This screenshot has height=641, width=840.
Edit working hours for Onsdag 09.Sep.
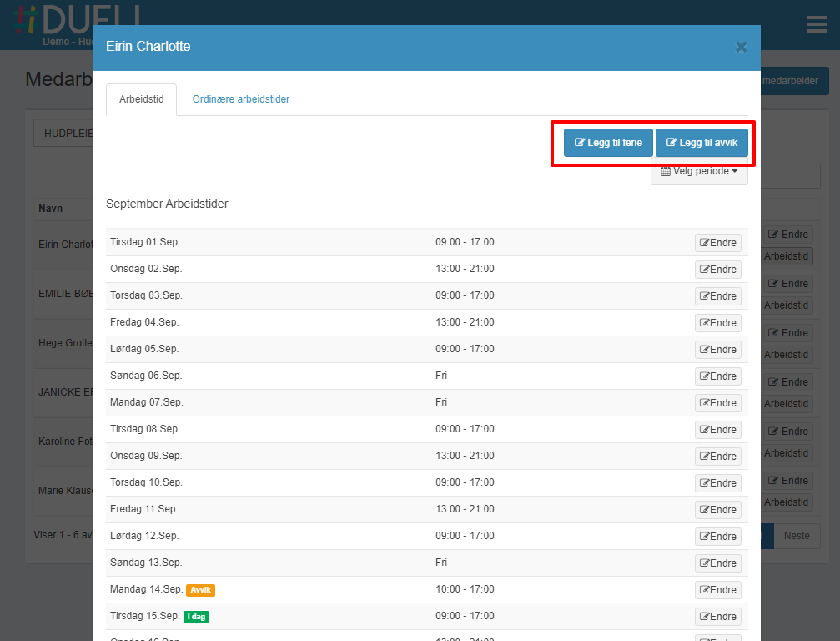click(x=718, y=456)
